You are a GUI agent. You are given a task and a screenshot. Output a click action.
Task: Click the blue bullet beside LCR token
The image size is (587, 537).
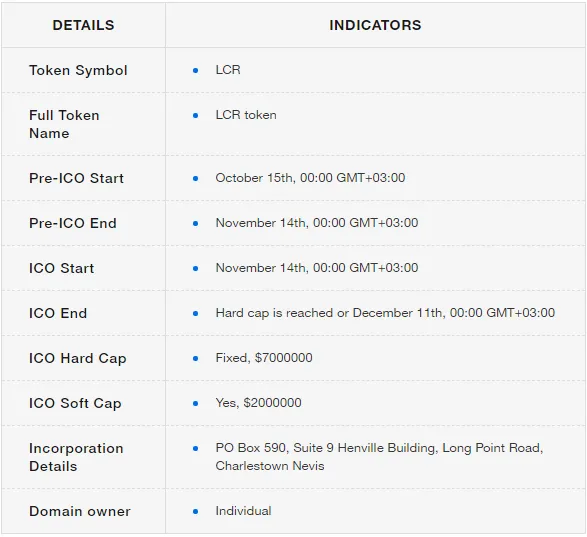point(195,115)
